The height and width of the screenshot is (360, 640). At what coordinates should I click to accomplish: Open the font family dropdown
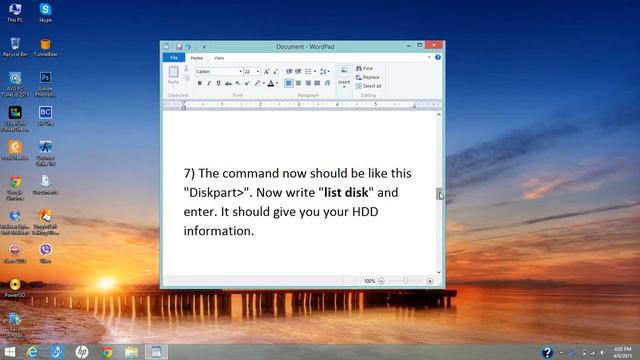point(240,71)
